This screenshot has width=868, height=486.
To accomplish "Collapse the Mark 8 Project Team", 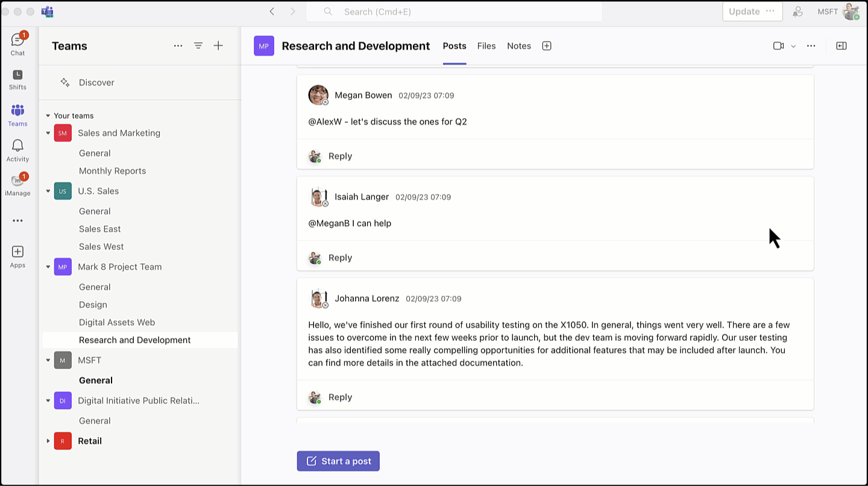I will 48,267.
